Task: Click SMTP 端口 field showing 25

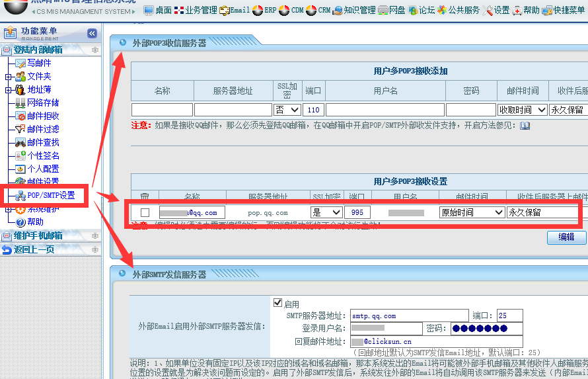Action: point(509,316)
